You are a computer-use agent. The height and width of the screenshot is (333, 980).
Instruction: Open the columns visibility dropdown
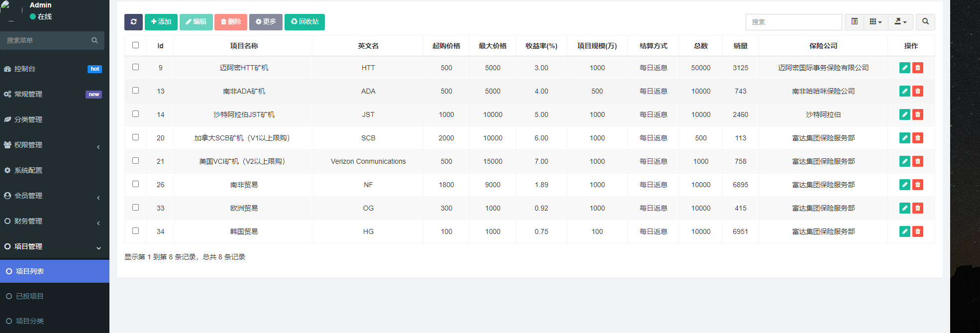tap(876, 22)
